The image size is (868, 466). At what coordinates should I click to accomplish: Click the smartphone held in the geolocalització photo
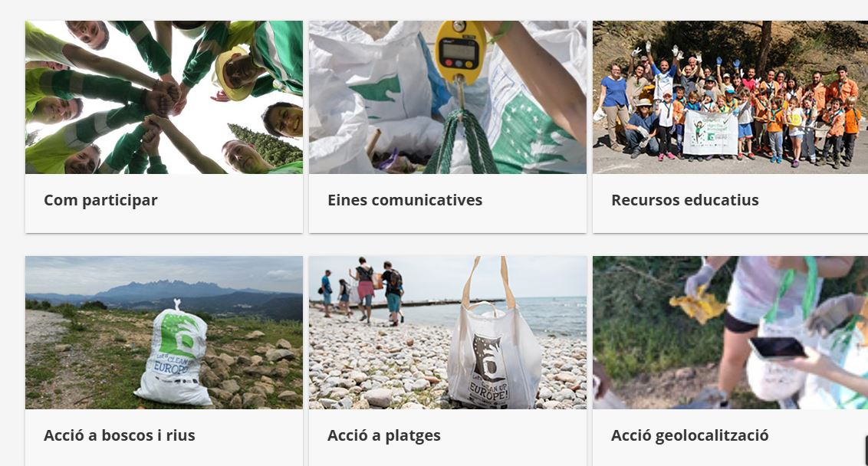[777, 348]
